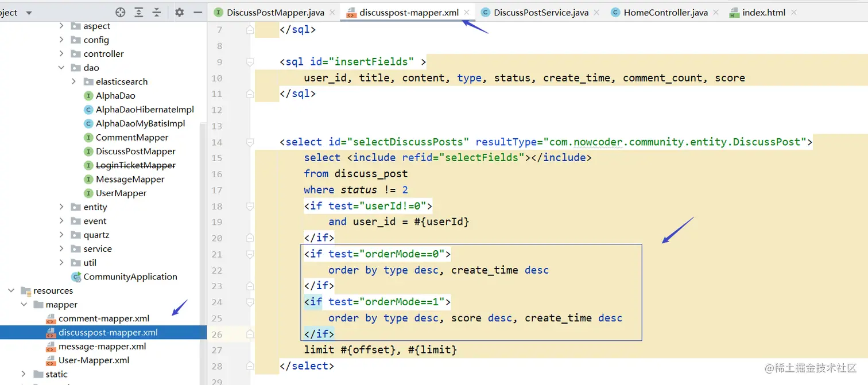Viewport: 868px width, 385px height.
Task: Click the Expand All icon in project toolbar
Action: (139, 12)
